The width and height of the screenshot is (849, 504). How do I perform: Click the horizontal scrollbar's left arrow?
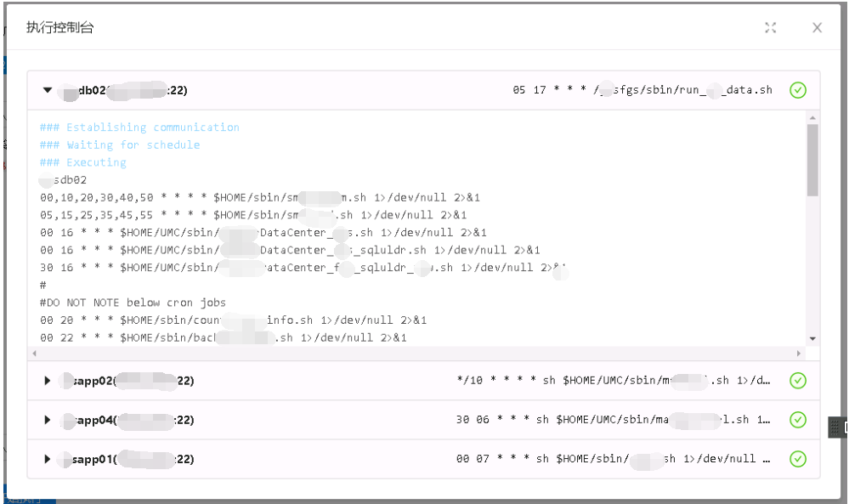pos(35,353)
